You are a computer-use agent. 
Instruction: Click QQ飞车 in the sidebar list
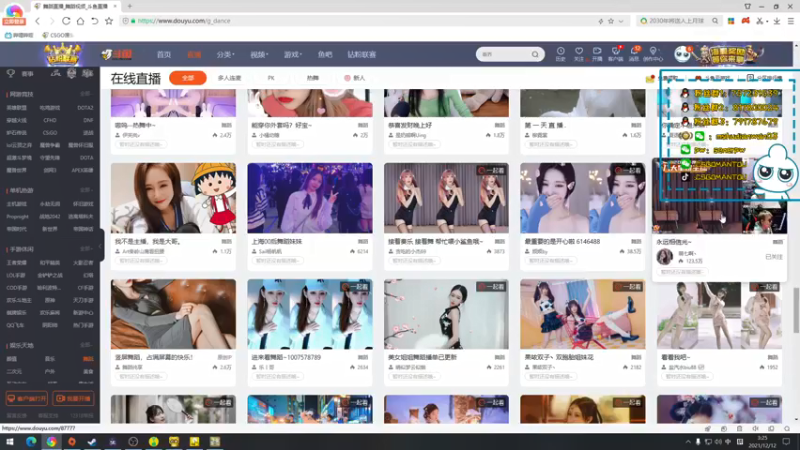(15, 325)
